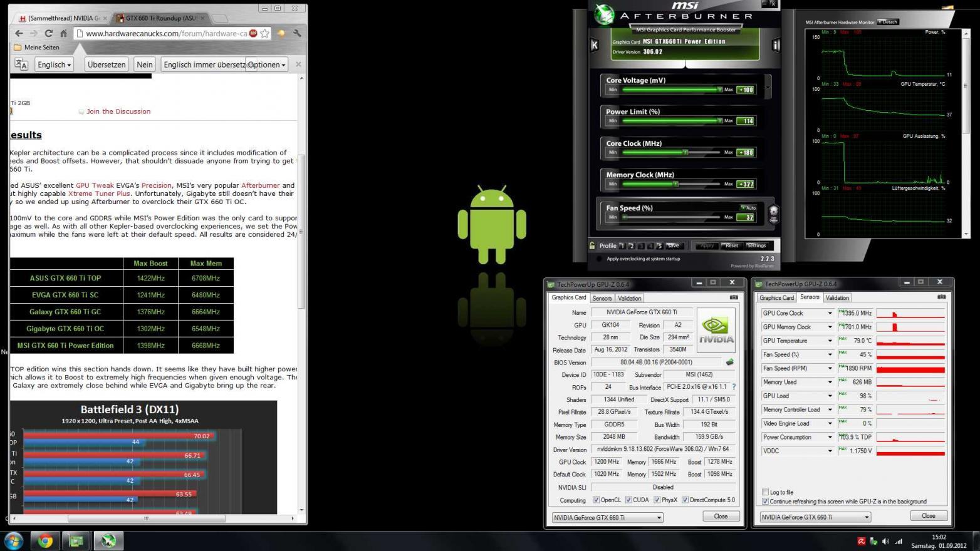Open Afterburner Settings button
Image resolution: width=980 pixels, height=551 pixels.
click(x=756, y=245)
